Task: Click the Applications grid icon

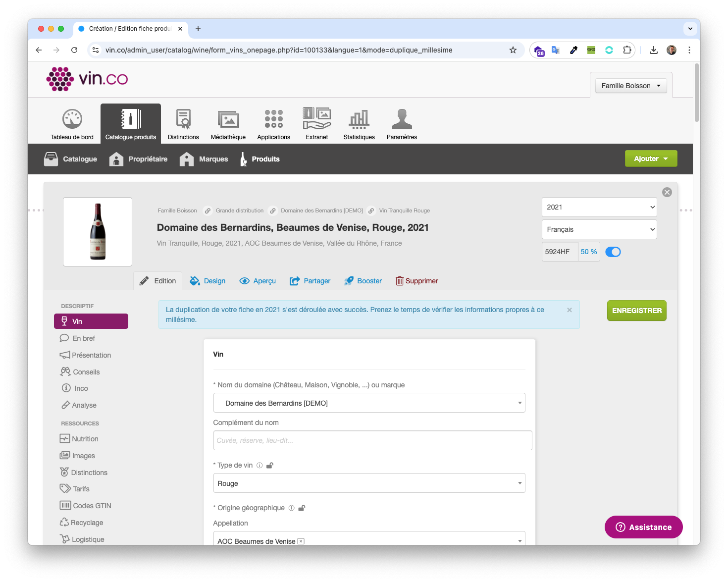Action: coord(273,119)
